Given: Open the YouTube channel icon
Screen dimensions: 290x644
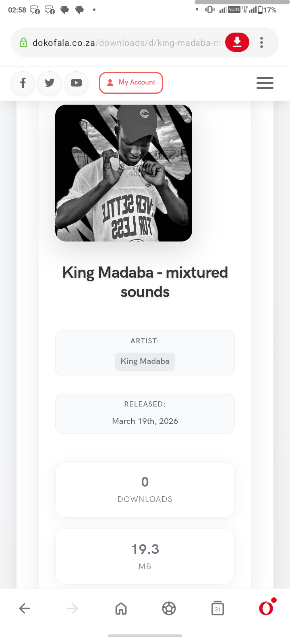Looking at the screenshot, I should click(76, 83).
